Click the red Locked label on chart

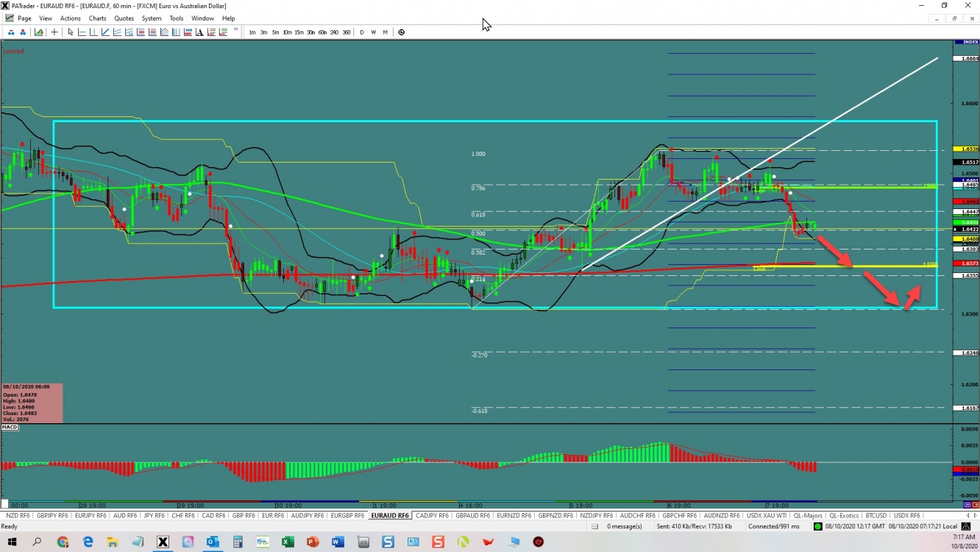tap(13, 52)
